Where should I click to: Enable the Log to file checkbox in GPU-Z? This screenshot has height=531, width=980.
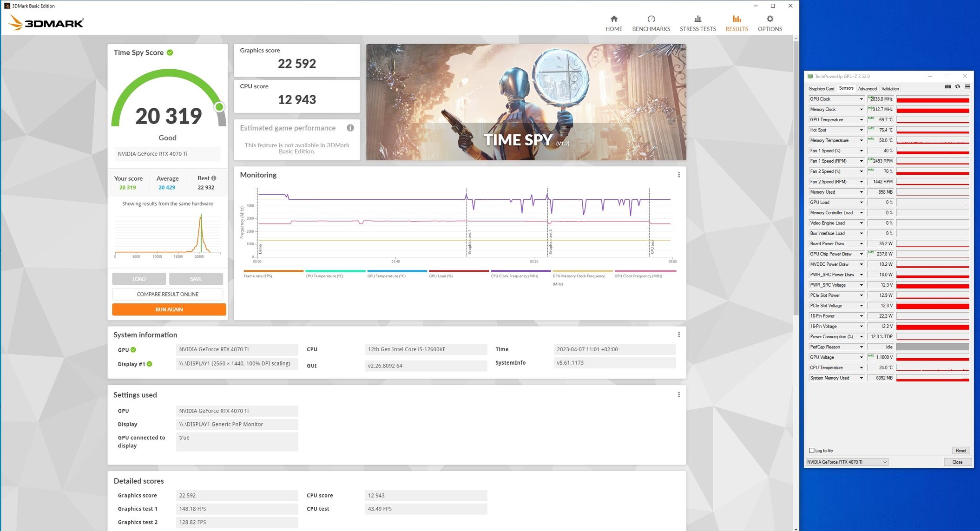coord(811,451)
